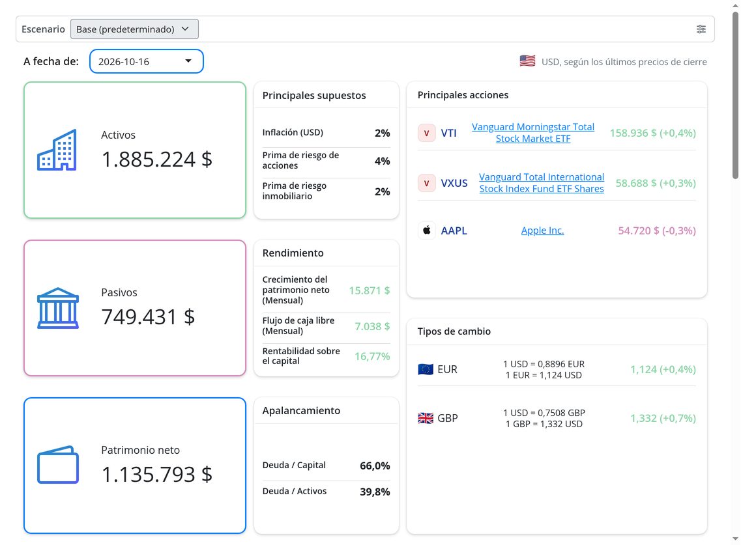Screen dimensions: 756x545
Task: Click the monthly net worth growth 15.871 $
Action: (370, 290)
